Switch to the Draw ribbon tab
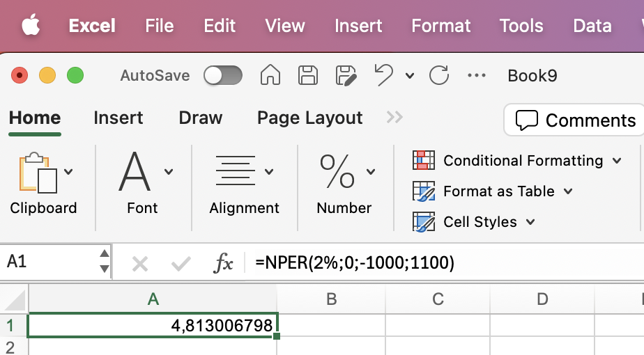Screen dimensions: 644x355 coord(201,118)
